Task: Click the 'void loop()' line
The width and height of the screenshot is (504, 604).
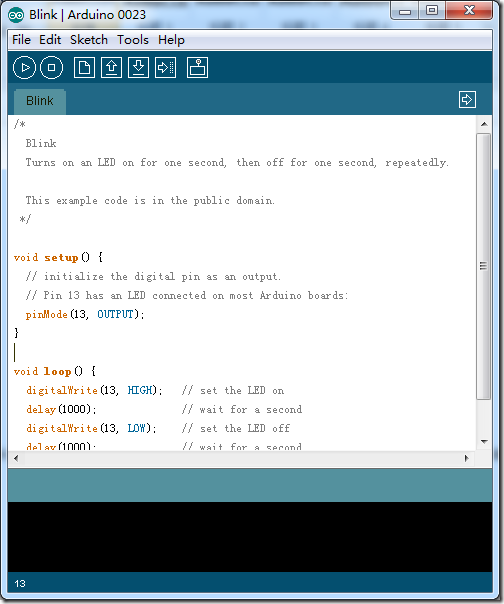Action: (x=55, y=371)
